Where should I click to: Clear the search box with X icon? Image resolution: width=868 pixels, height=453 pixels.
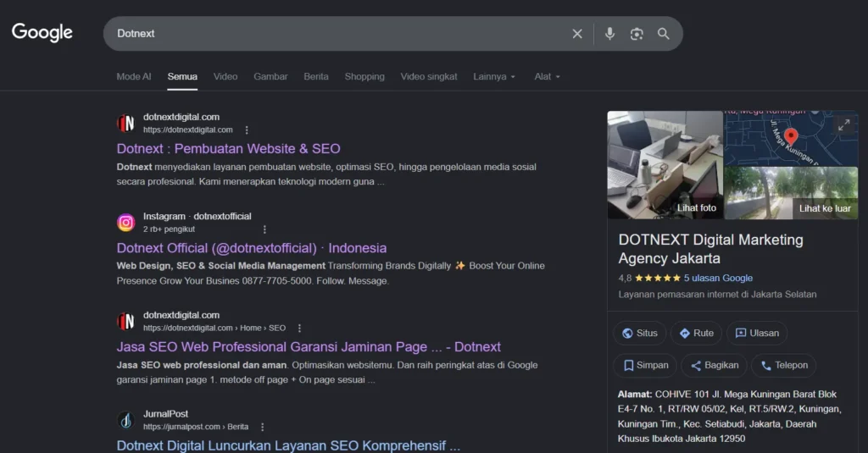coord(576,34)
